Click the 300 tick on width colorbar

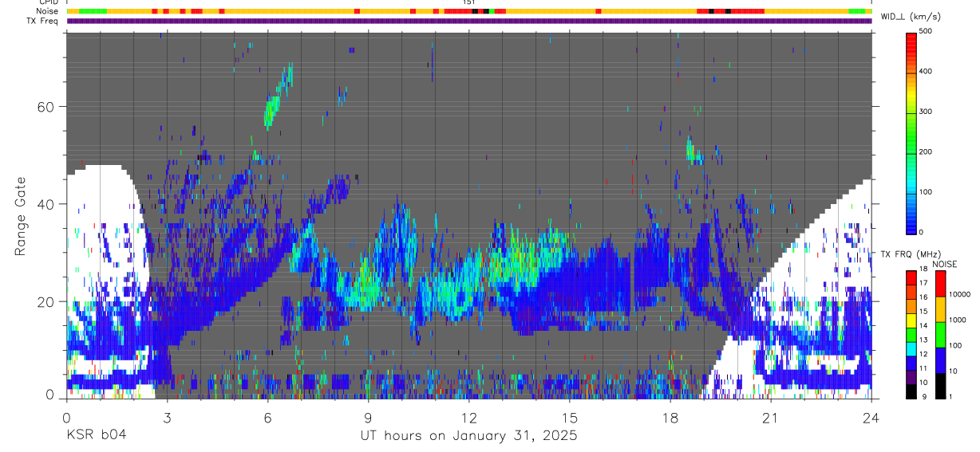[x=926, y=112]
